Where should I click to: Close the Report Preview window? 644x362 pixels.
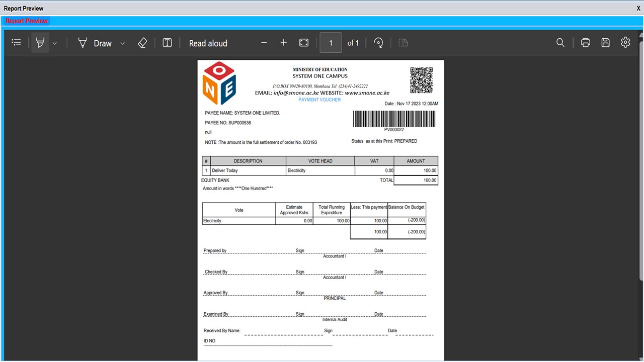click(x=638, y=9)
